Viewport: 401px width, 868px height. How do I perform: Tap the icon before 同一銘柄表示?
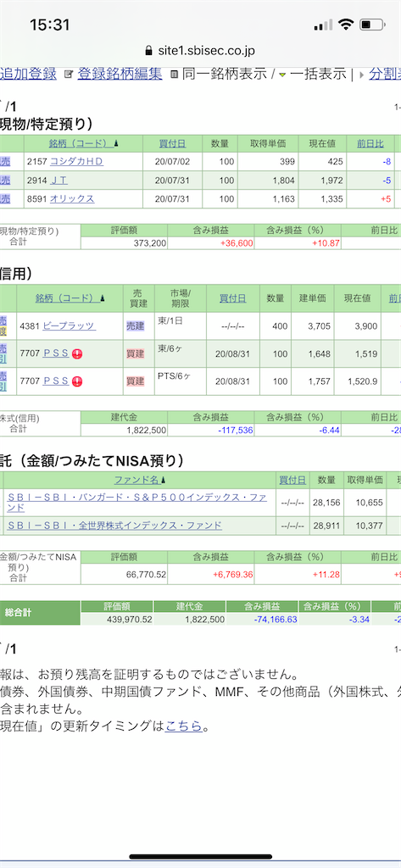[x=174, y=74]
